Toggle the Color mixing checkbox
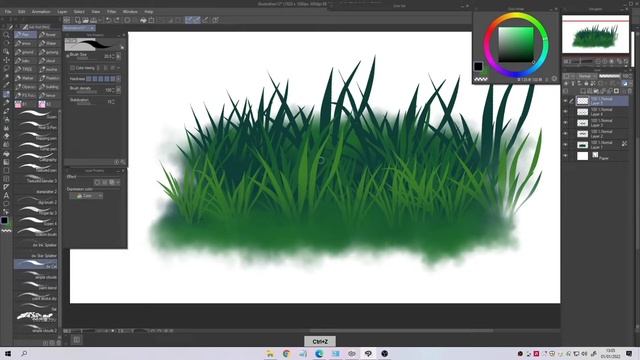640x360 pixels. (x=72, y=68)
